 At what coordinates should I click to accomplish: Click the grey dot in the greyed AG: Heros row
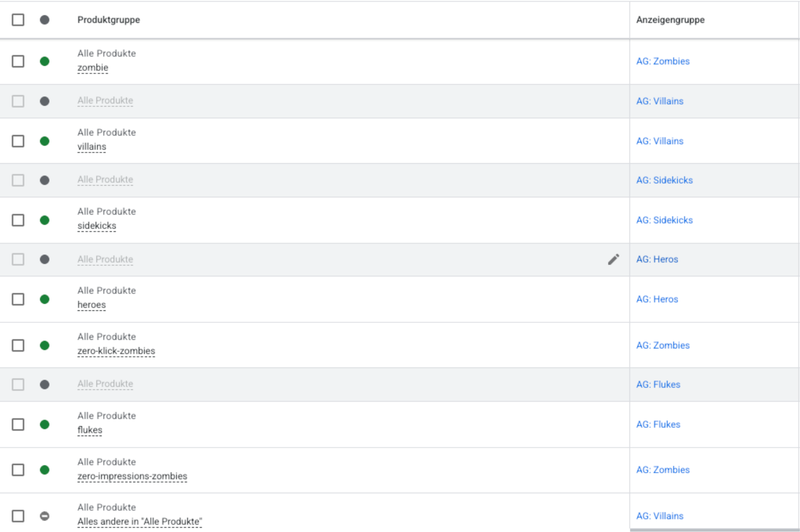pos(44,259)
